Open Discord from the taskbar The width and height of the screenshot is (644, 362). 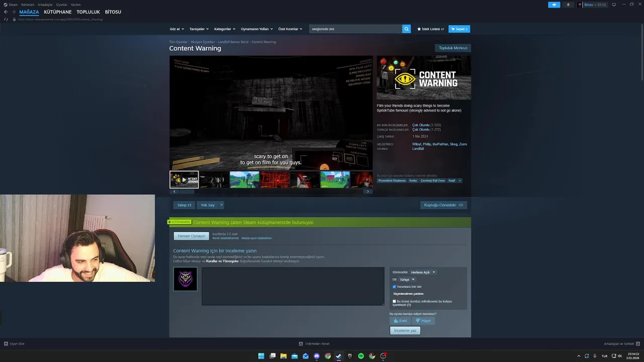pyautogui.click(x=316, y=356)
